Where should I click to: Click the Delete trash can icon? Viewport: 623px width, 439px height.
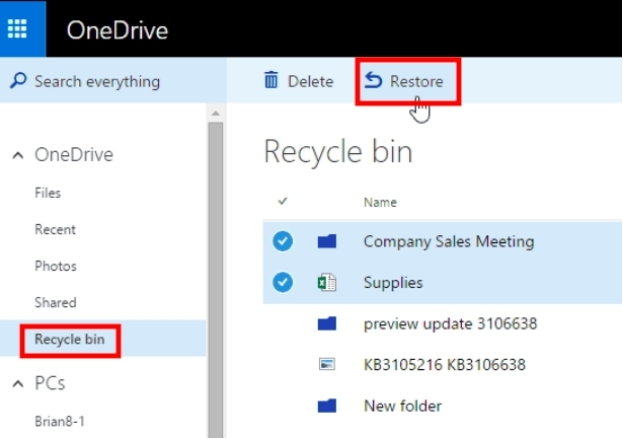[271, 80]
